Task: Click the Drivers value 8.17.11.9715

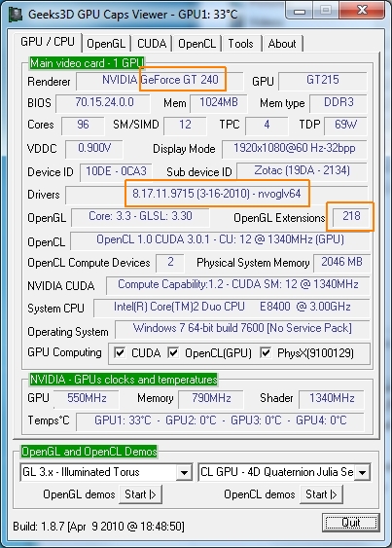Action: pyautogui.click(x=217, y=194)
